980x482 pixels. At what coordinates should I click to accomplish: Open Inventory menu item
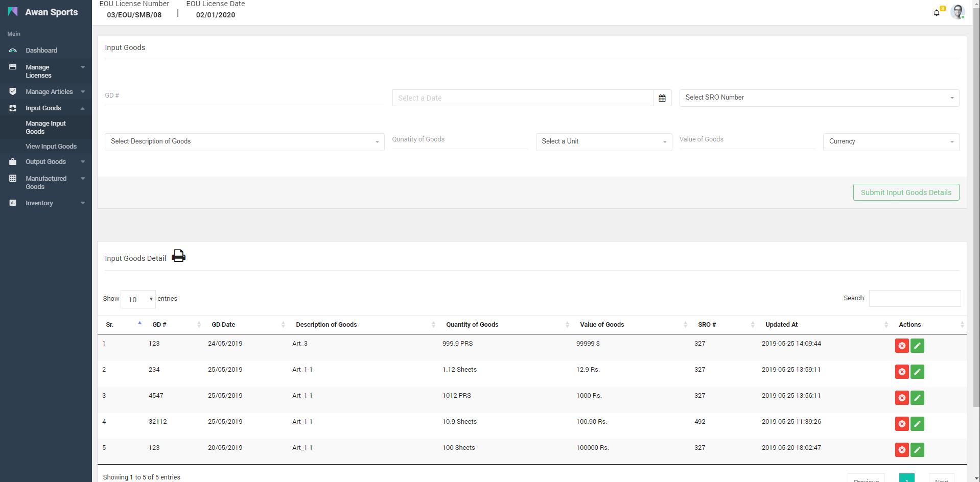(x=39, y=203)
